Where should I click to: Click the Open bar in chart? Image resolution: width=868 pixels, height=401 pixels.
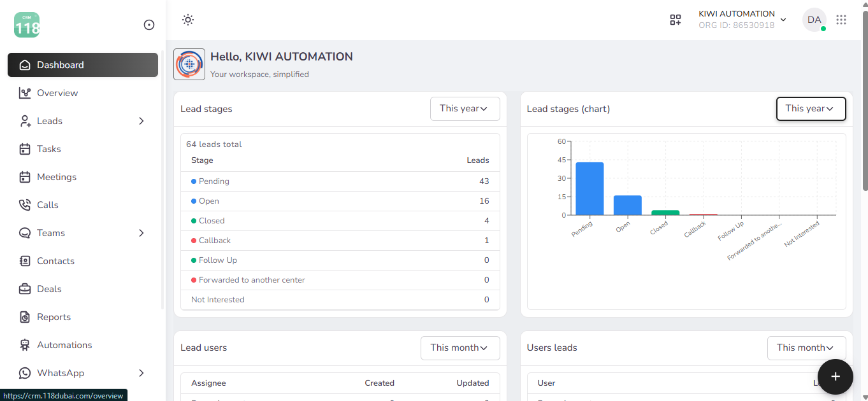click(628, 205)
